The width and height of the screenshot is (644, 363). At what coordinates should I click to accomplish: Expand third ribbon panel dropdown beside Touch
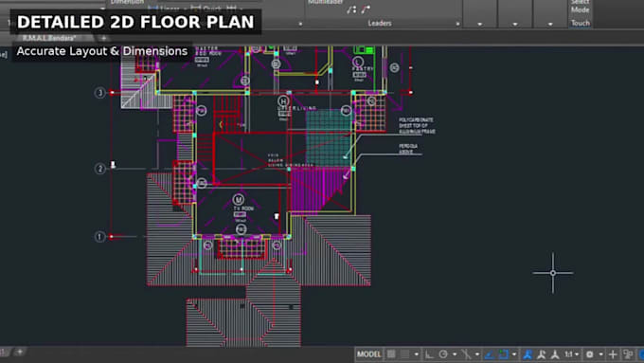(x=550, y=25)
